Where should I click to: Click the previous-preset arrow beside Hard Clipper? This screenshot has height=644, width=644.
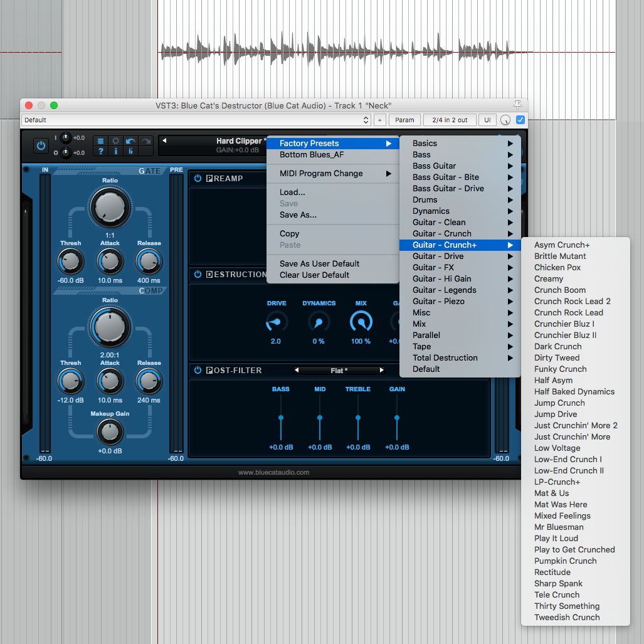coord(164,140)
